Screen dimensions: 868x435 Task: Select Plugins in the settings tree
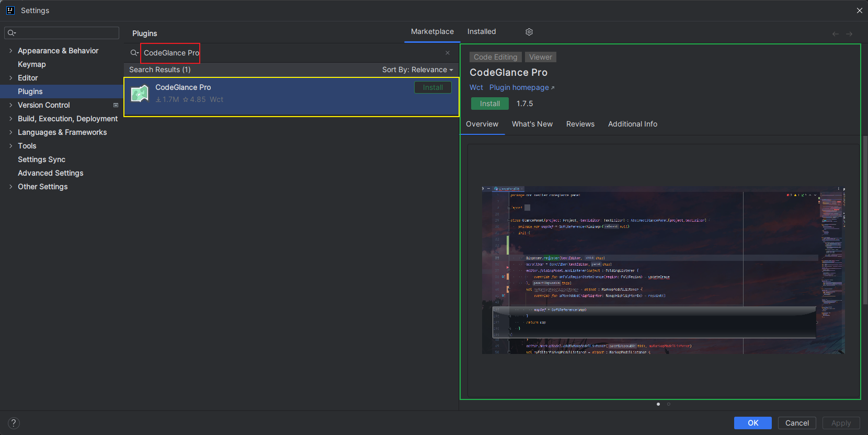[x=62, y=91]
